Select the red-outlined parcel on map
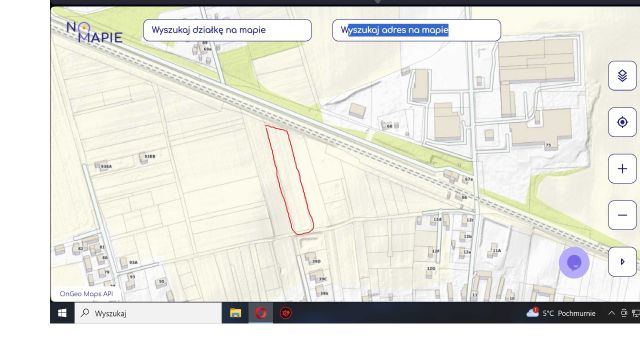Viewport: 640px width, 360px height. [x=290, y=181]
